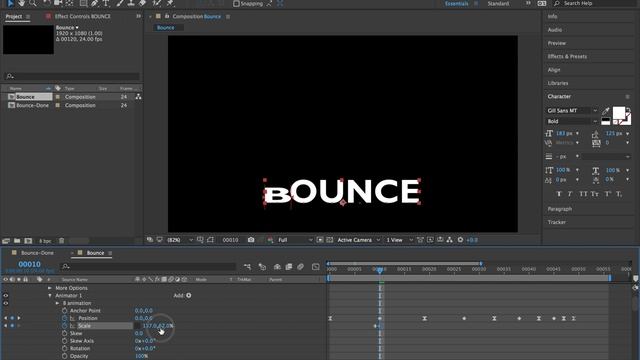Click the All Caps style button
The image size is (640, 360).
tap(583, 194)
